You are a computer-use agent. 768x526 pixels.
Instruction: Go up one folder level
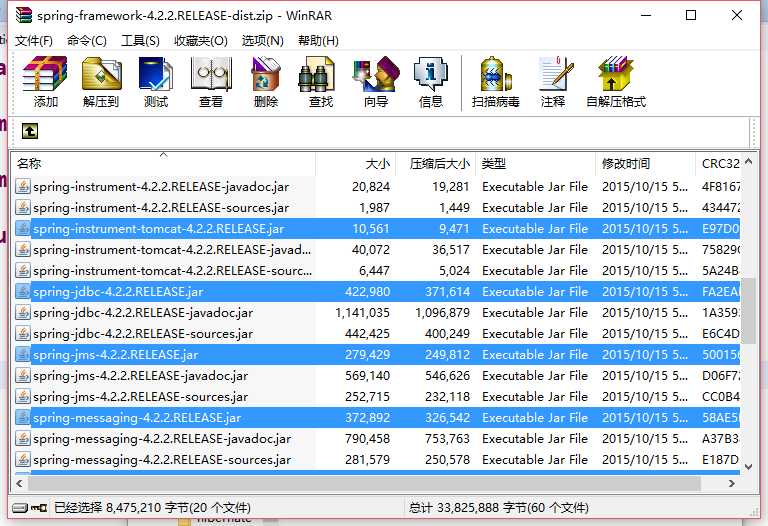click(30, 131)
